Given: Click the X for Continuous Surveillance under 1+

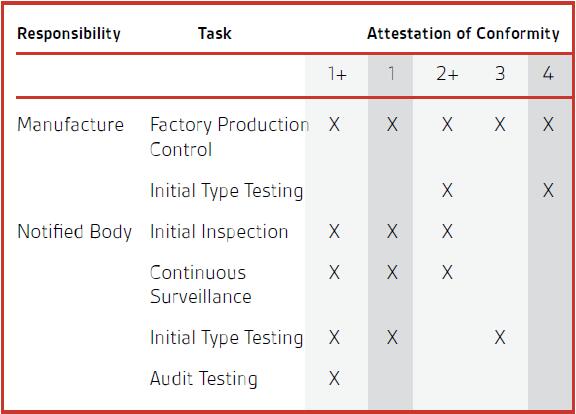Looking at the screenshot, I should [334, 273].
